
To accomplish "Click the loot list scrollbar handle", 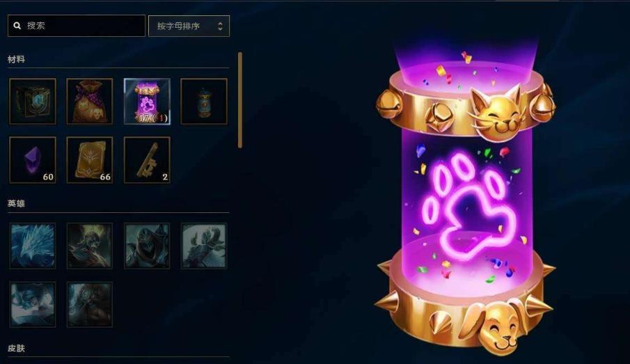I will [x=240, y=100].
